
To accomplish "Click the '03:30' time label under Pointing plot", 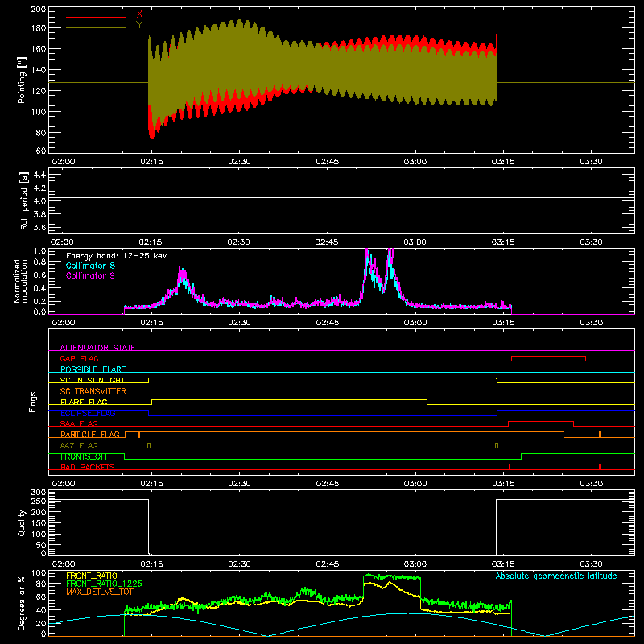I will pos(591,162).
